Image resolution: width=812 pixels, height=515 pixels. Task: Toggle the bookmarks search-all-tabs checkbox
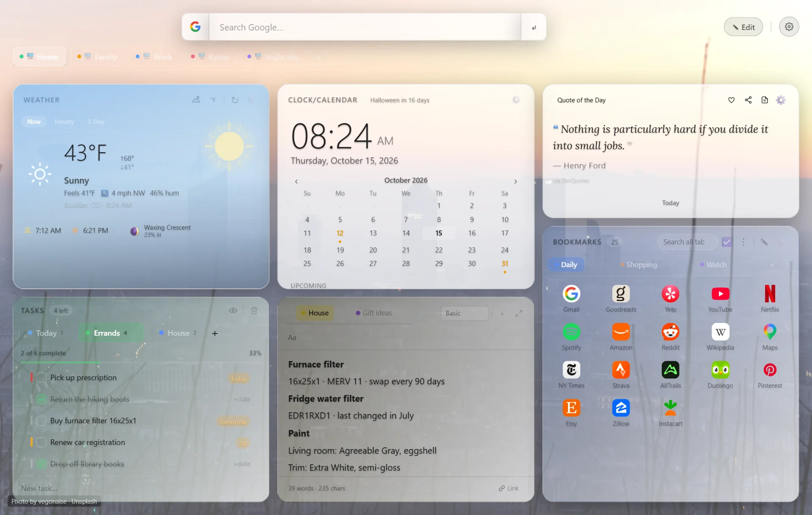tap(727, 242)
